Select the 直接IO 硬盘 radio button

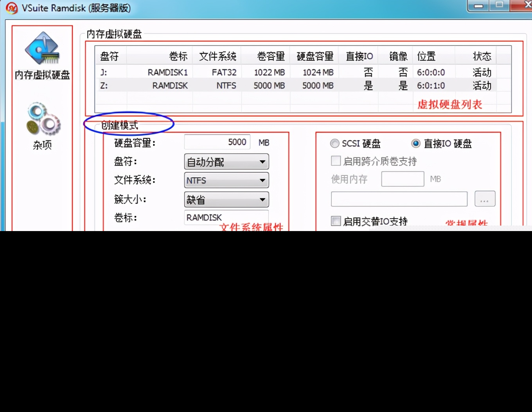(416, 144)
